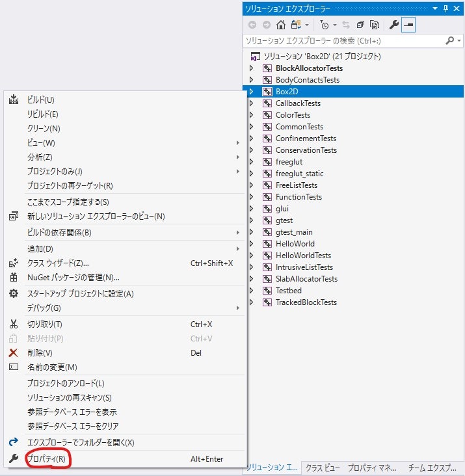Screen dimensions: 465x476
Task: Open the search options dropdown arrow
Action: point(459,41)
